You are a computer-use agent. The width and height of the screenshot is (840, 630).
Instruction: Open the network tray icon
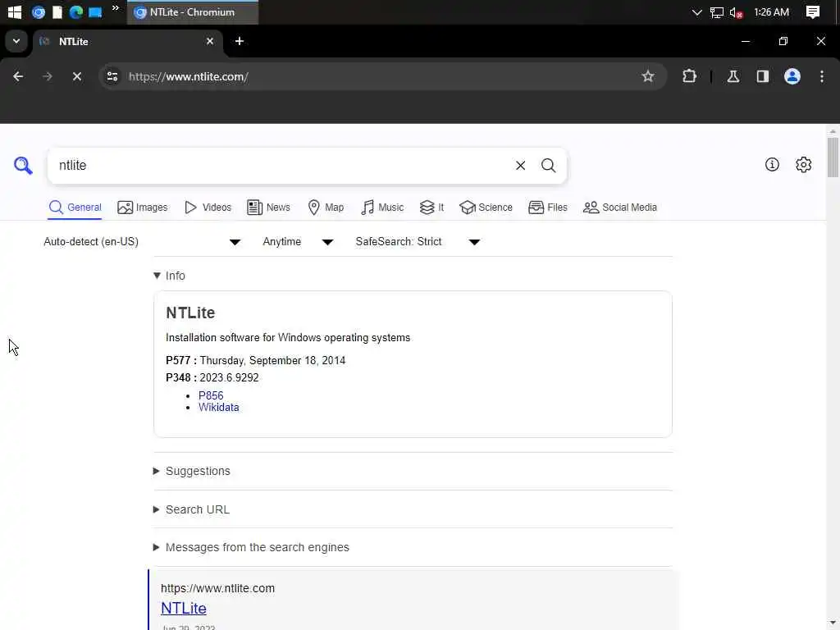coord(716,12)
